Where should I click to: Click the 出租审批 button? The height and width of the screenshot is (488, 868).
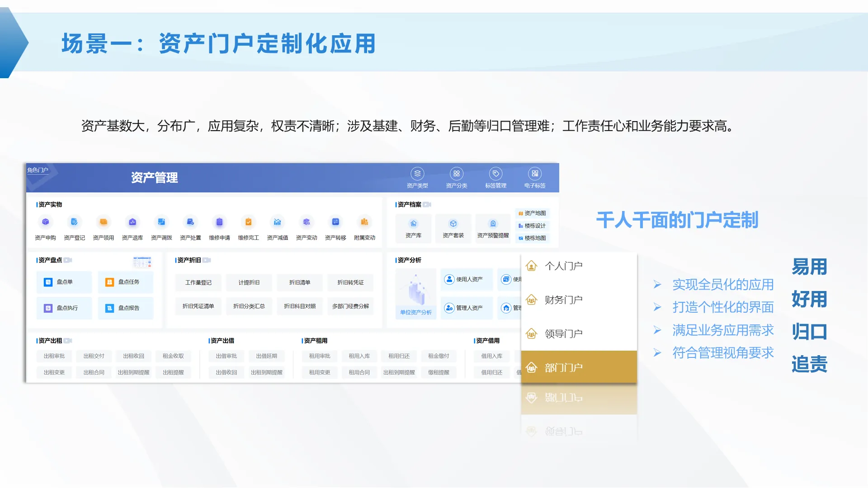coord(54,356)
